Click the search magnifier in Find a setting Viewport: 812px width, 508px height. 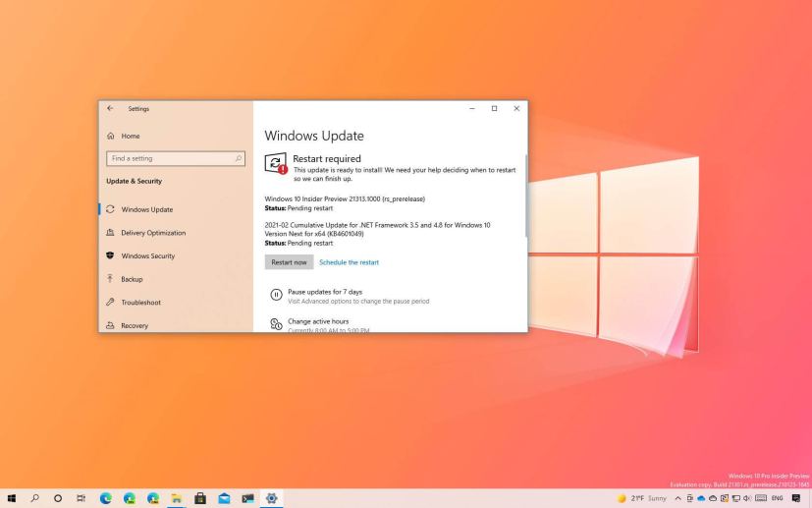click(239, 158)
